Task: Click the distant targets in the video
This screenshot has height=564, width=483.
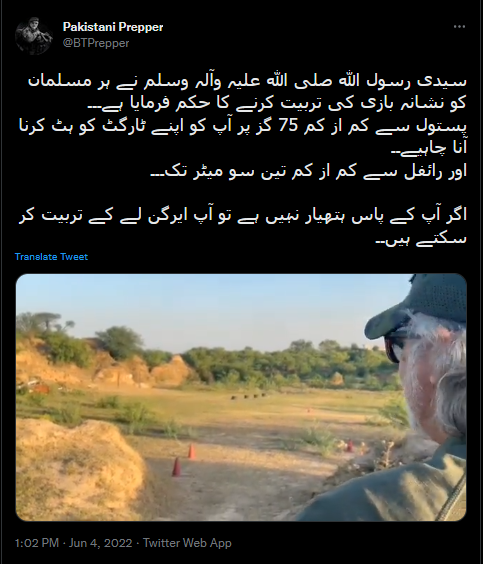Action: [248, 396]
